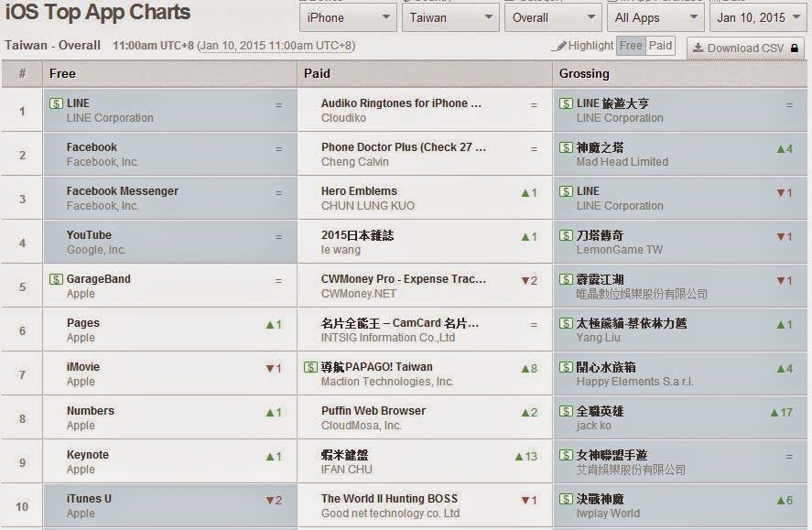Click the download arrow icon on Download CSV
Image resolution: width=812 pixels, height=530 pixels.
(698, 48)
